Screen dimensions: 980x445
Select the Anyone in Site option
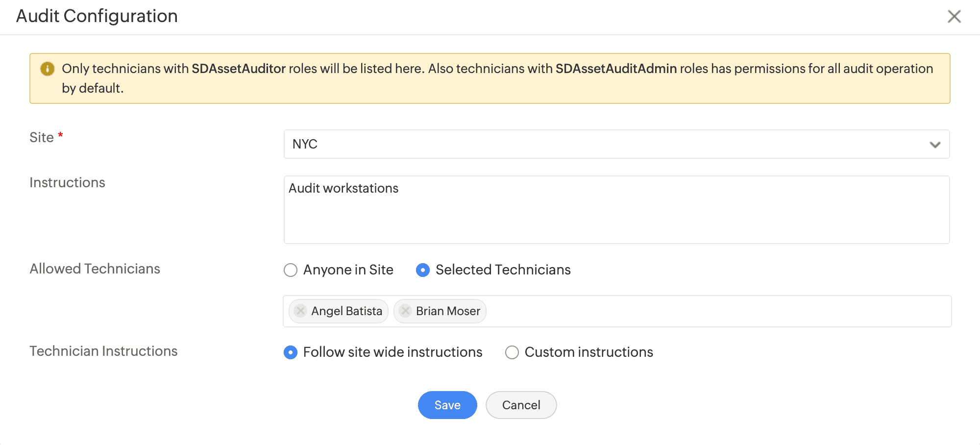point(291,270)
